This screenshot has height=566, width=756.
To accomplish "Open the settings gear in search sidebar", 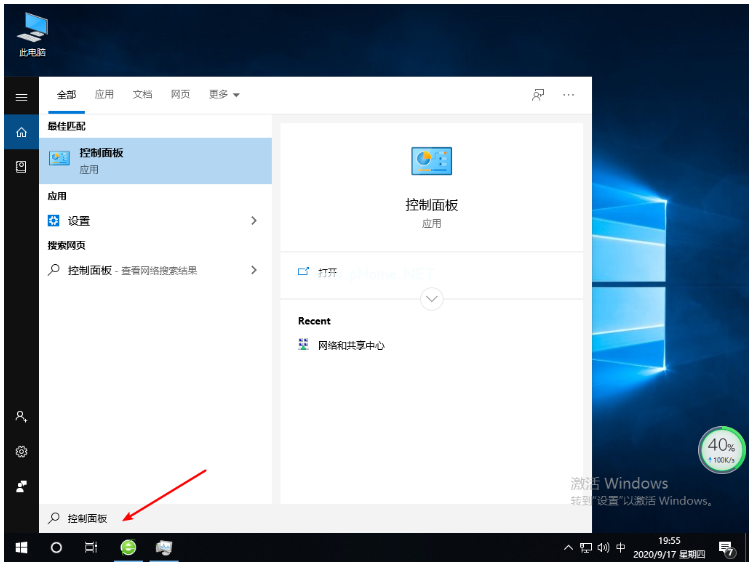I will tap(21, 451).
